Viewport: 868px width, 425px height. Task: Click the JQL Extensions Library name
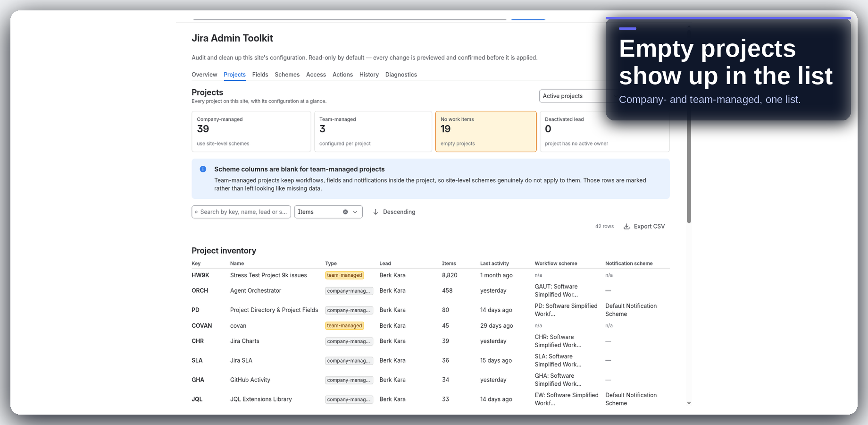(x=261, y=399)
